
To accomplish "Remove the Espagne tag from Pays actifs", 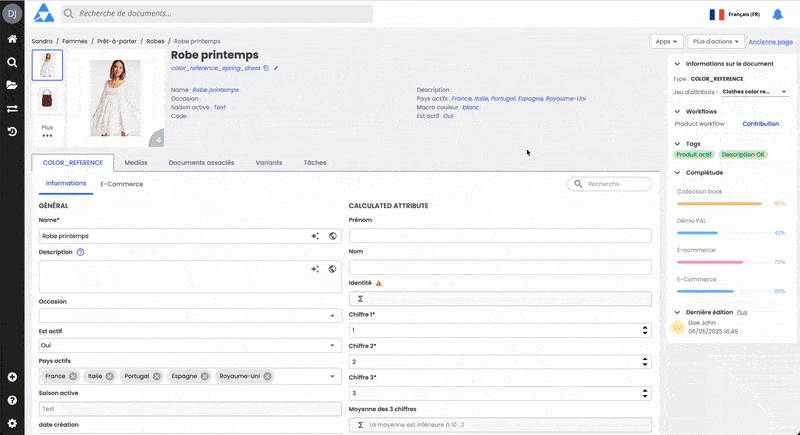I will point(205,376).
